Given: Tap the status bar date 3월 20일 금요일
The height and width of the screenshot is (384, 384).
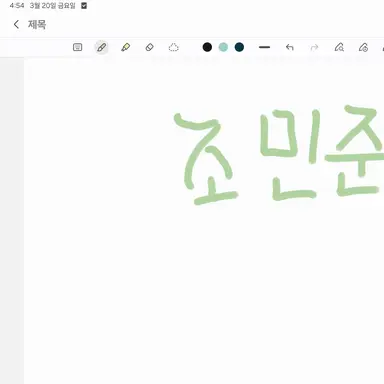Looking at the screenshot, I should pyautogui.click(x=53, y=6).
